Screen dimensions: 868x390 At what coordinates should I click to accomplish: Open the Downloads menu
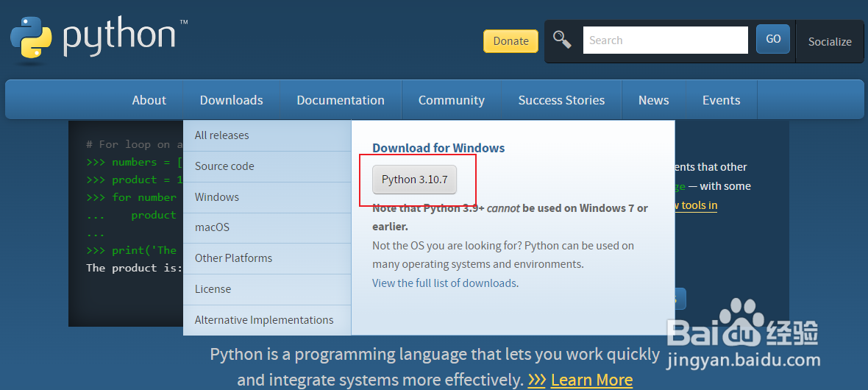pos(232,100)
